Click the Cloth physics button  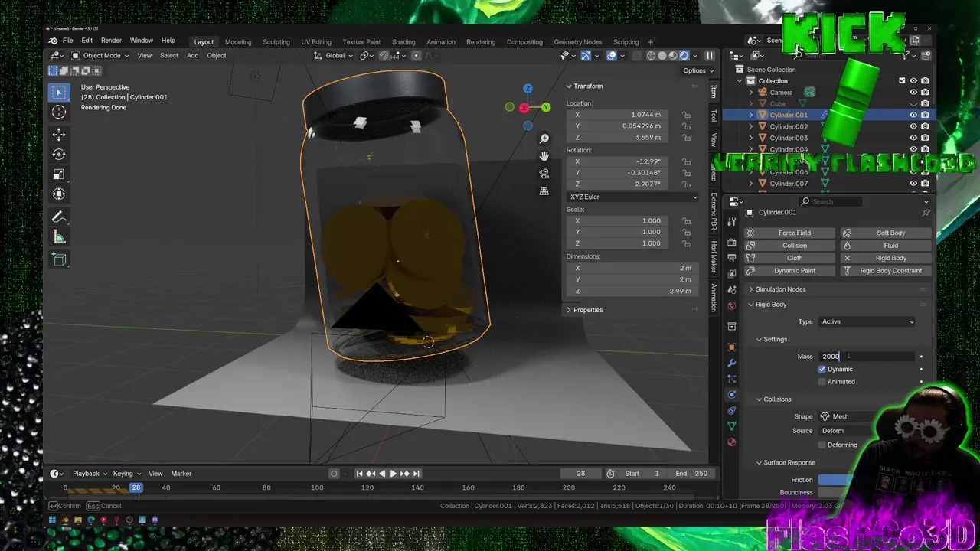click(790, 258)
